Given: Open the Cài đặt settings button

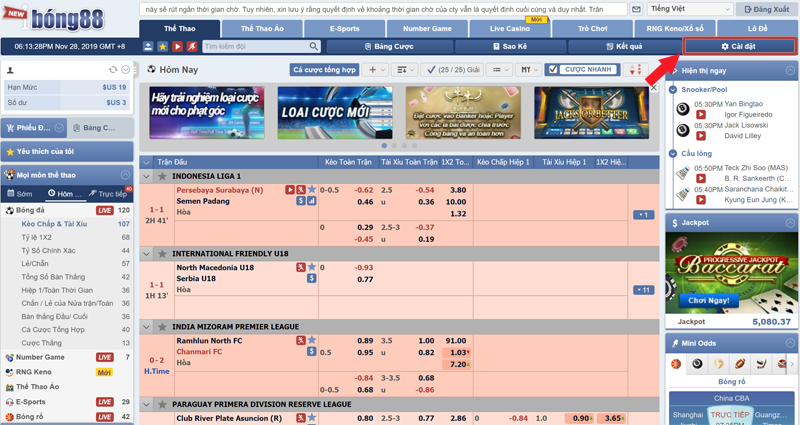Looking at the screenshot, I should tap(739, 46).
